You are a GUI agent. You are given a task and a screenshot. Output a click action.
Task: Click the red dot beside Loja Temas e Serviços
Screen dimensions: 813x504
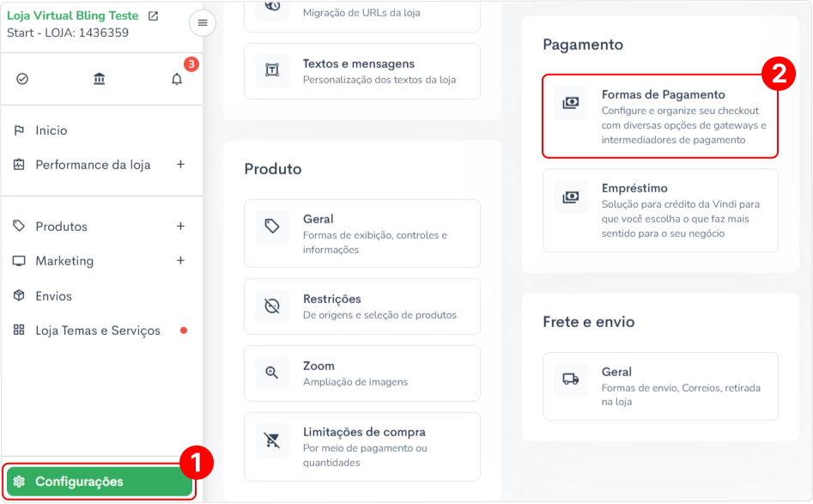(x=184, y=331)
